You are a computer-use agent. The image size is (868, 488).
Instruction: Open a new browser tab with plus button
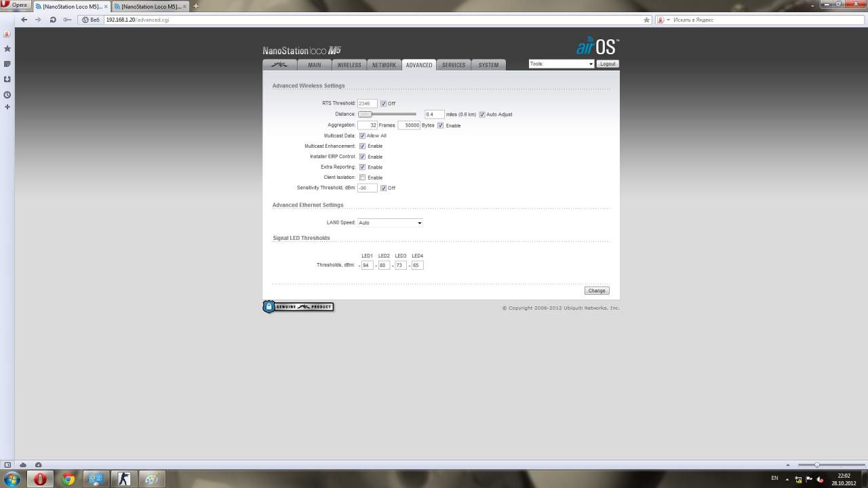[x=196, y=6]
